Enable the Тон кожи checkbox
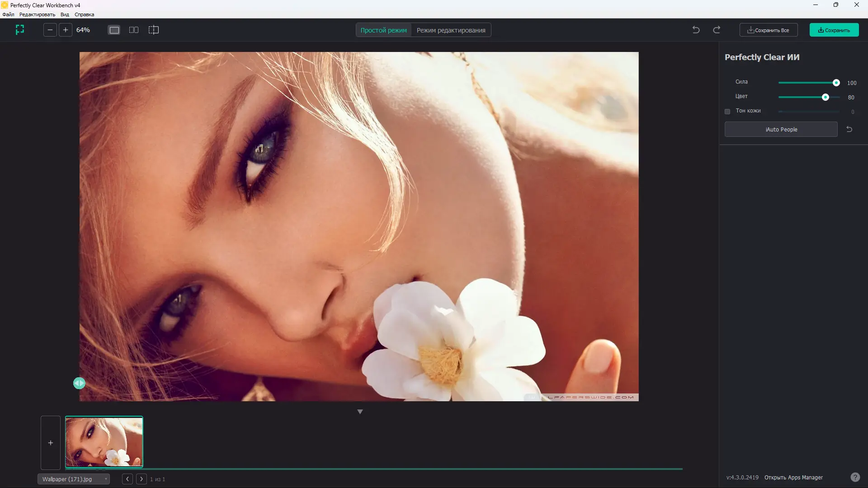The height and width of the screenshot is (488, 868). click(x=727, y=111)
